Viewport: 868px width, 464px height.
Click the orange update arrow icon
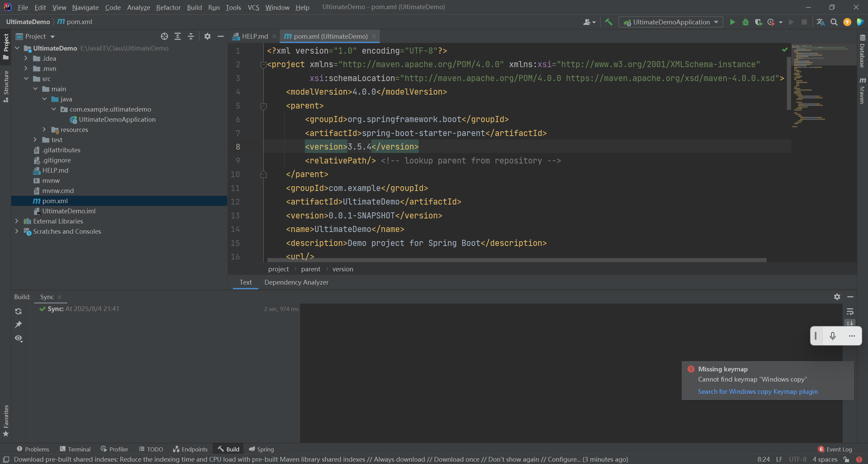[x=847, y=22]
